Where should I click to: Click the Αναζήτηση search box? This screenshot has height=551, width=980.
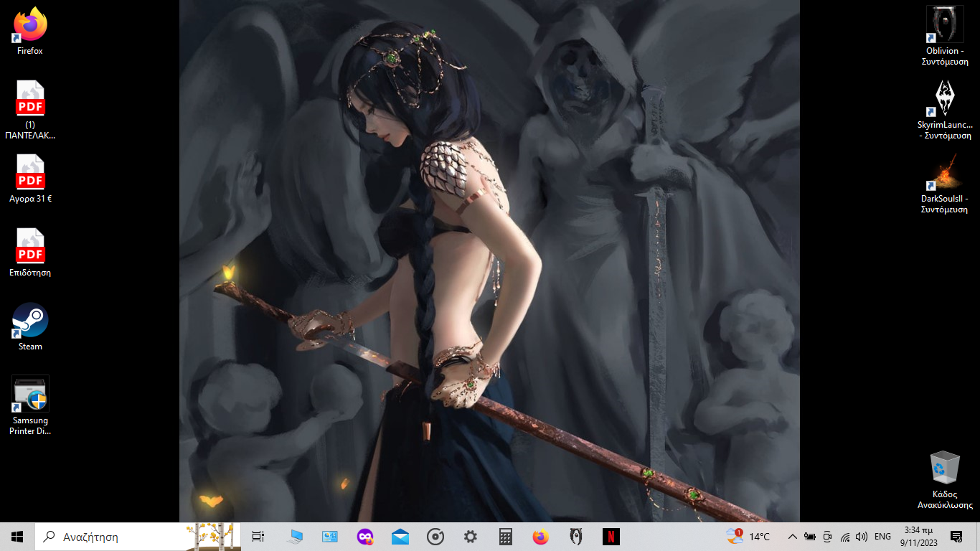138,537
